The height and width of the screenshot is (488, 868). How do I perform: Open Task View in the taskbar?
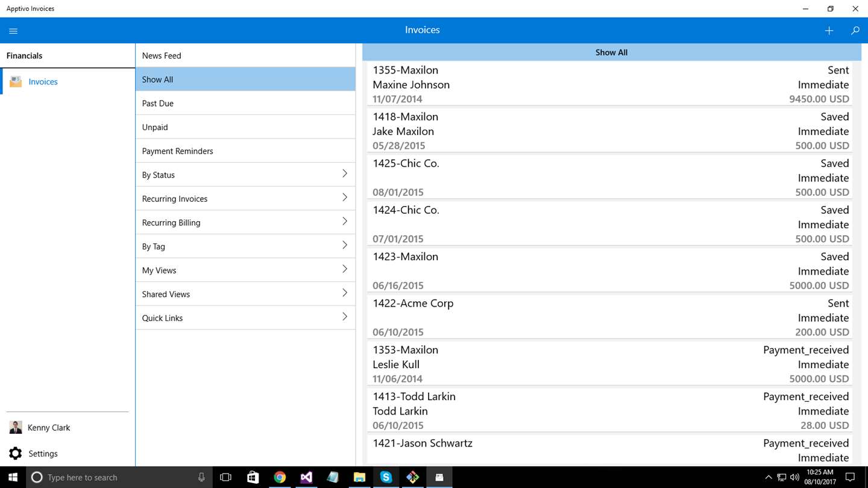click(x=226, y=477)
